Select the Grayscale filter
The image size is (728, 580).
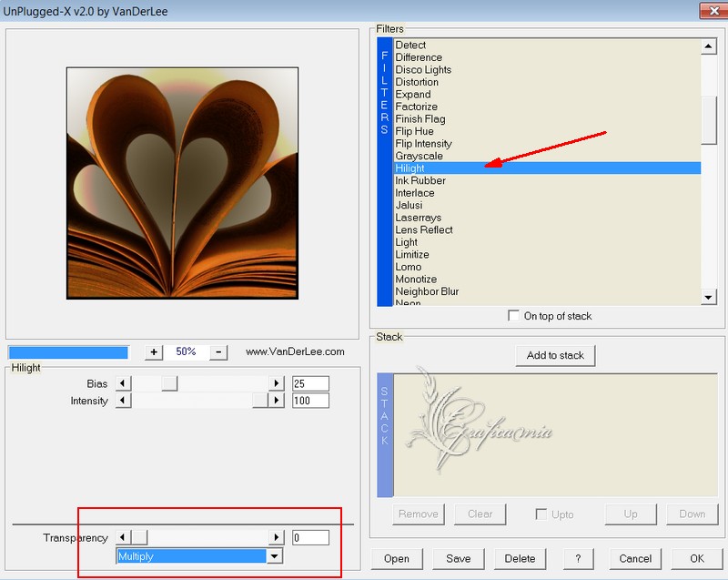click(547, 156)
